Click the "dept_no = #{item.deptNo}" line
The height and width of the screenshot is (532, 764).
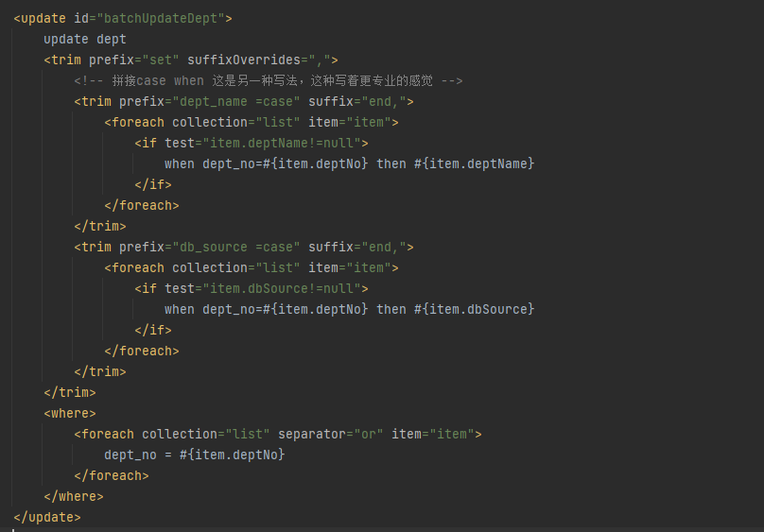point(195,455)
